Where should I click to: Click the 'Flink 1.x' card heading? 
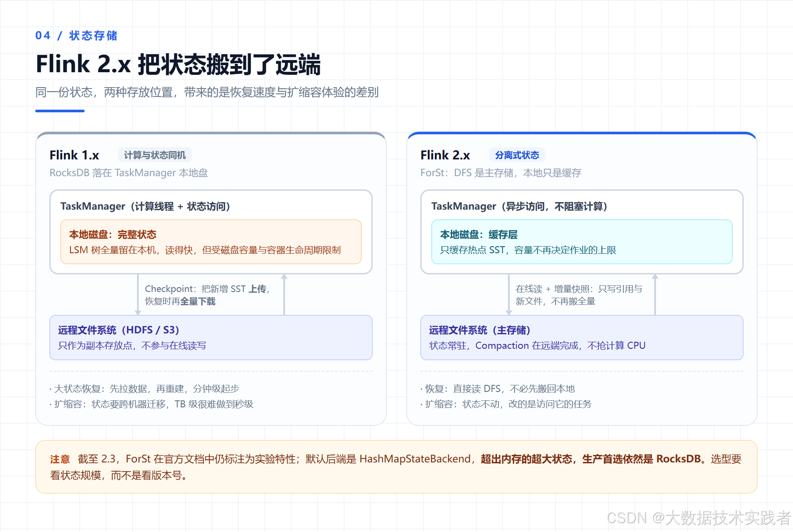(74, 155)
